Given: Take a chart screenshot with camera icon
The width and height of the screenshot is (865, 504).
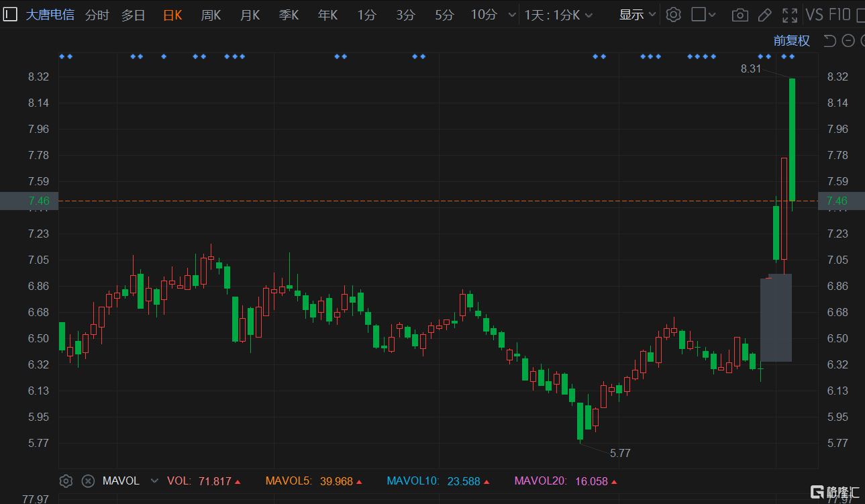Looking at the screenshot, I should pos(740,15).
